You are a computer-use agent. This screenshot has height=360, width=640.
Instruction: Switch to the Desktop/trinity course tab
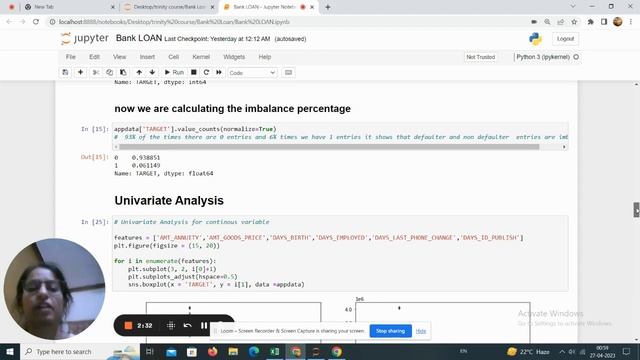(169, 7)
